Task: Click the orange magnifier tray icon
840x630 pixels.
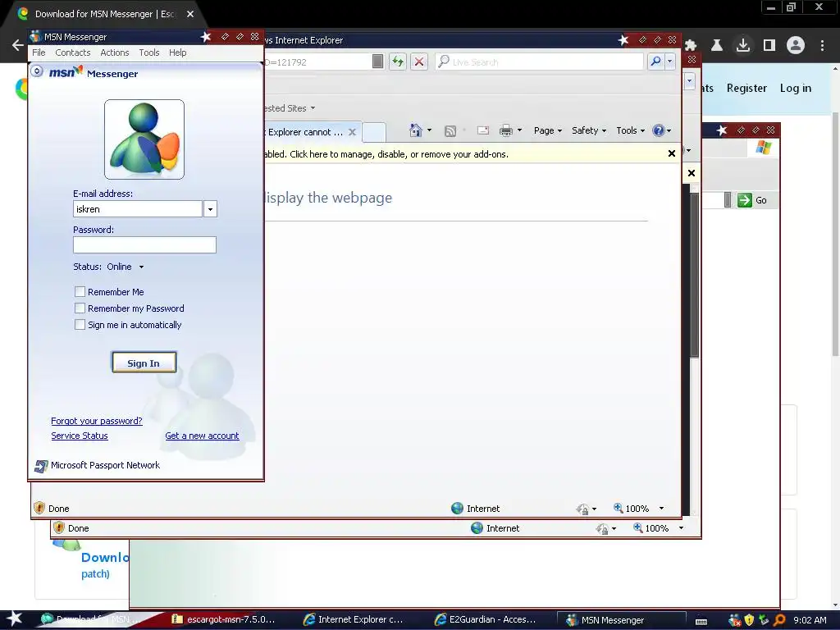Action: 779,620
